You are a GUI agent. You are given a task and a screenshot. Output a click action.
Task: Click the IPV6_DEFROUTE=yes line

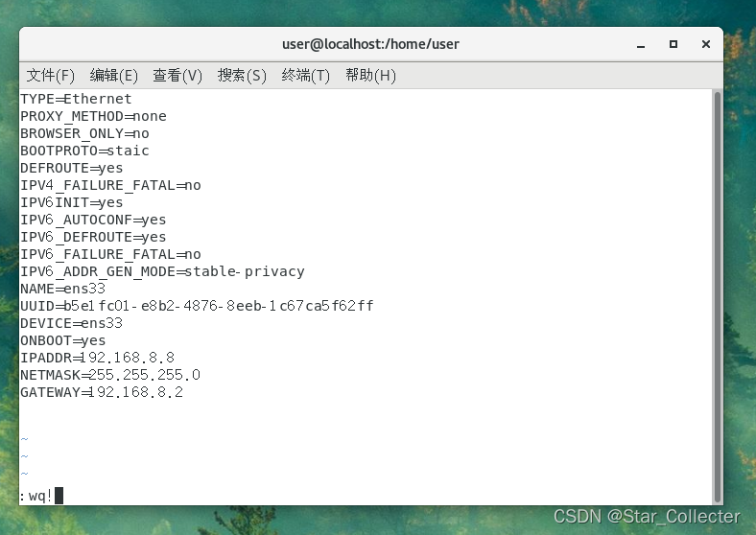[93, 237]
